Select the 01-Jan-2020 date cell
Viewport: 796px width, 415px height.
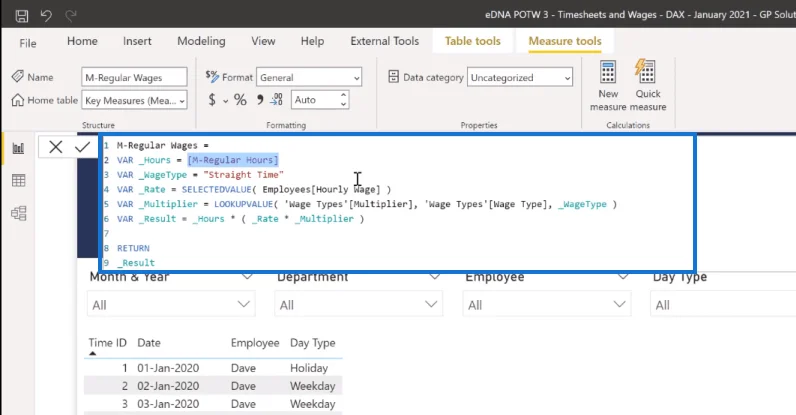[x=168, y=368]
